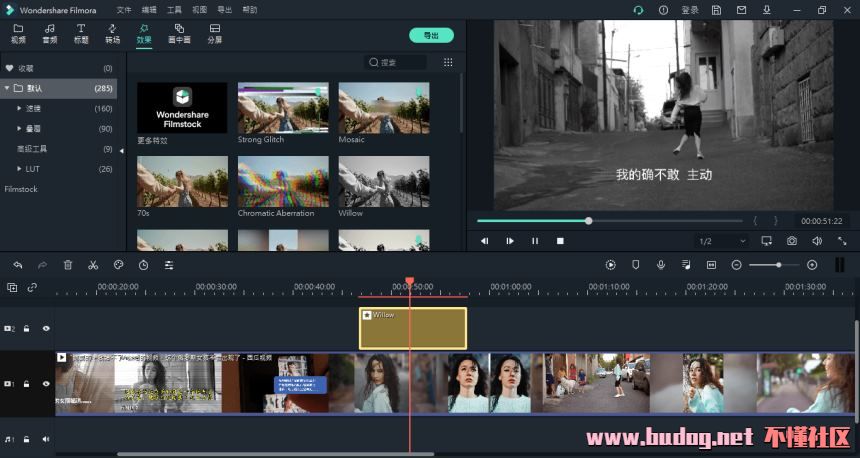Image resolution: width=860 pixels, height=458 pixels.
Task: Open the speed stopwatch tool
Action: [143, 265]
